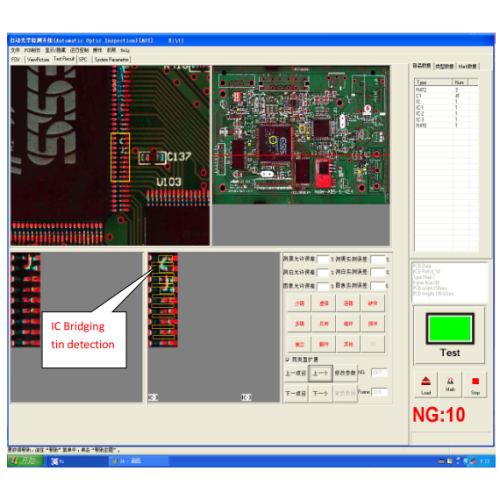500x500 pixels.
Task: Open the 操作 menu
Action: 97,50
